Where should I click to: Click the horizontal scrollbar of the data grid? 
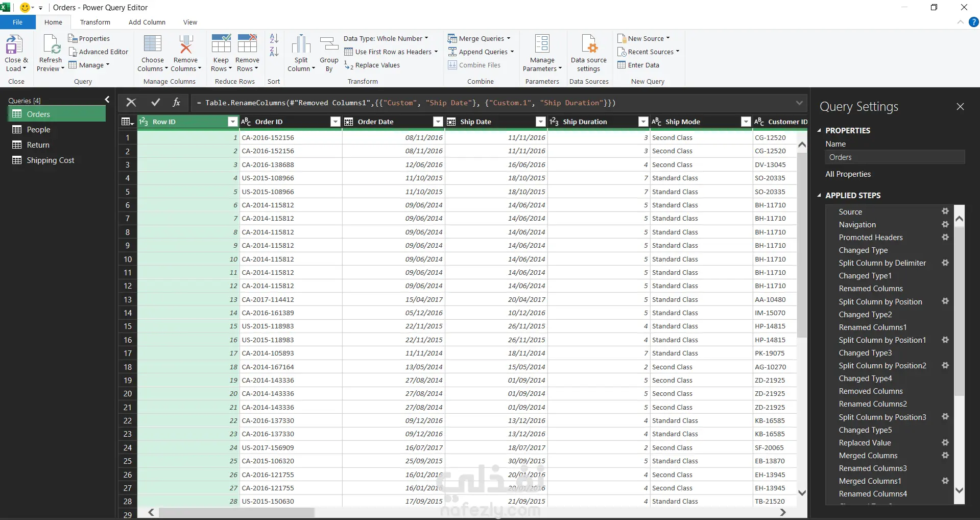tap(236, 512)
